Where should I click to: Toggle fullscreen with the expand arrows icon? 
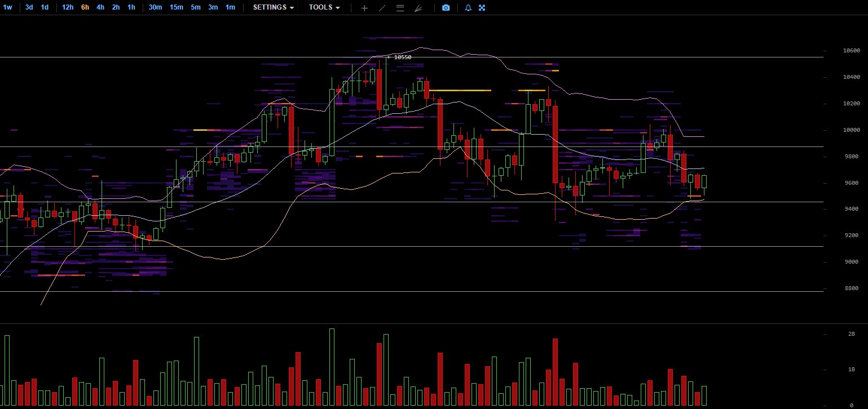click(x=482, y=8)
